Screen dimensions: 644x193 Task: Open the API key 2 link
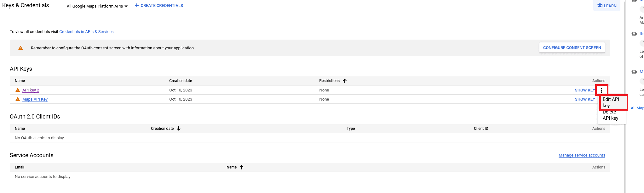(31, 90)
